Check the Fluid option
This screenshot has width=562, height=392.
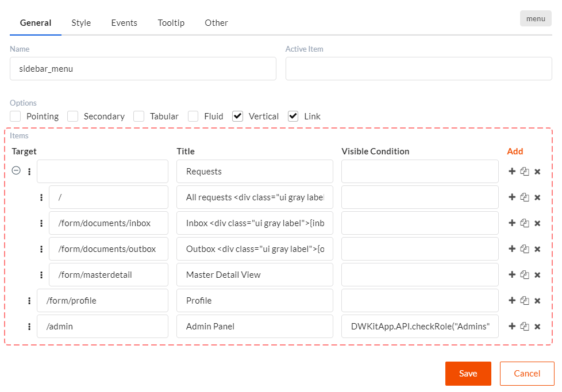[193, 117]
